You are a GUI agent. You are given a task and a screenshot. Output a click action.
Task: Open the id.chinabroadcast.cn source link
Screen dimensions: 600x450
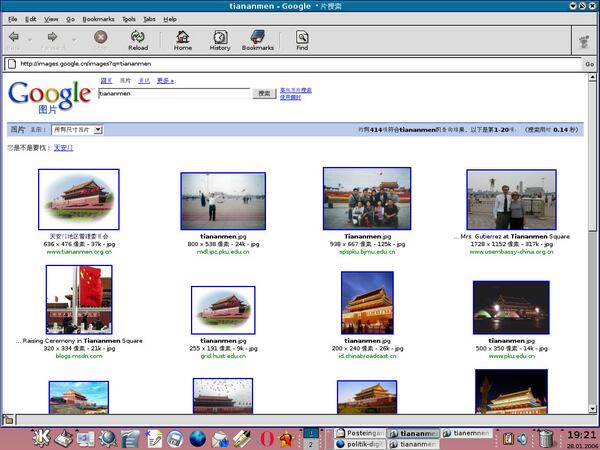pyautogui.click(x=367, y=356)
